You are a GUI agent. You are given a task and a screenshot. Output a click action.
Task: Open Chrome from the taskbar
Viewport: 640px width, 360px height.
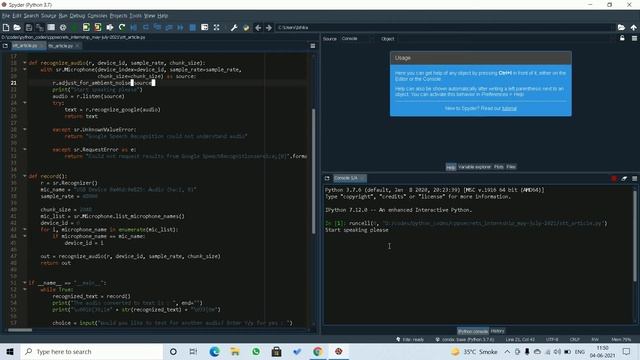318,351
